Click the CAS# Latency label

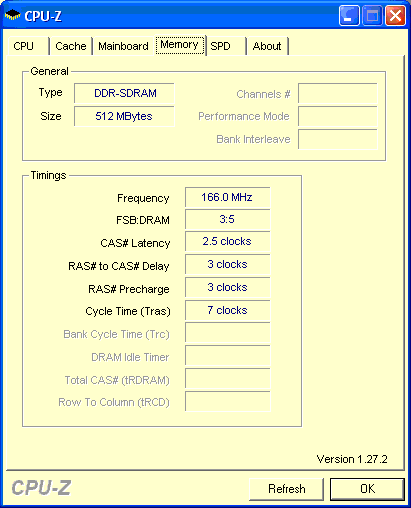click(x=135, y=243)
